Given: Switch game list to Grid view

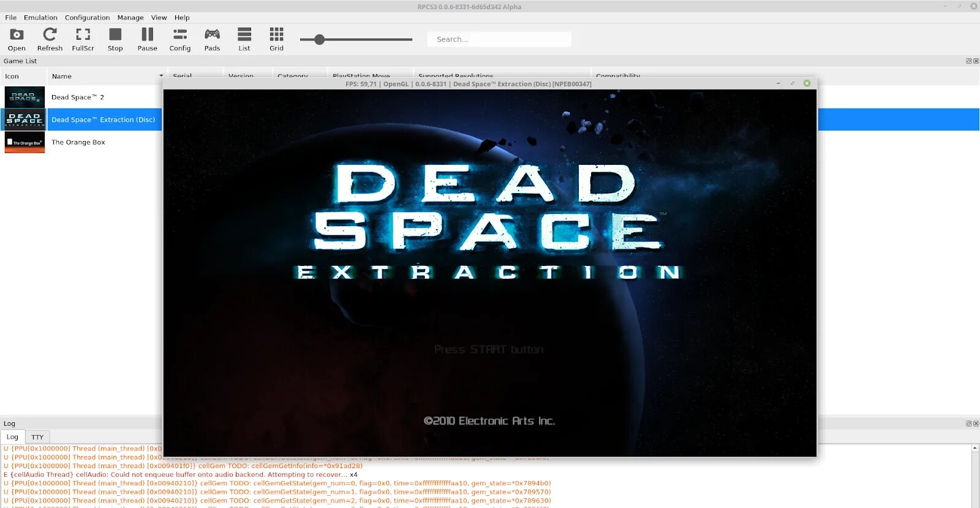Looking at the screenshot, I should pyautogui.click(x=276, y=40).
